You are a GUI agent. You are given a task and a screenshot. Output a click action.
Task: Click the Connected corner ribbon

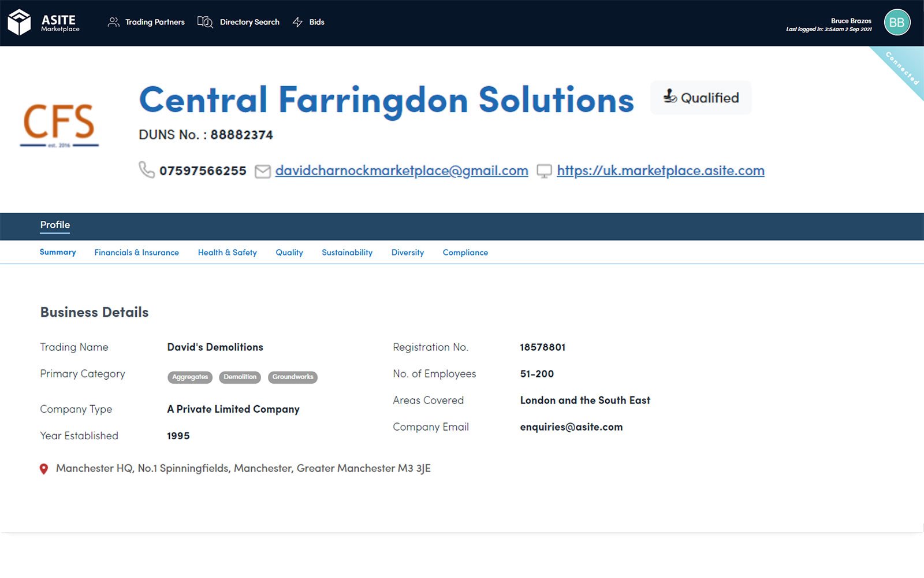(x=903, y=68)
